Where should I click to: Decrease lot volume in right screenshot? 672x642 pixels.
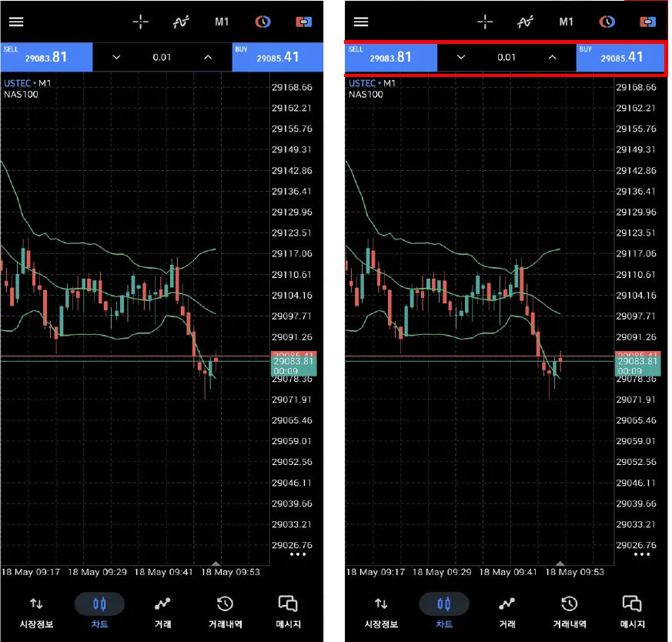coord(461,57)
